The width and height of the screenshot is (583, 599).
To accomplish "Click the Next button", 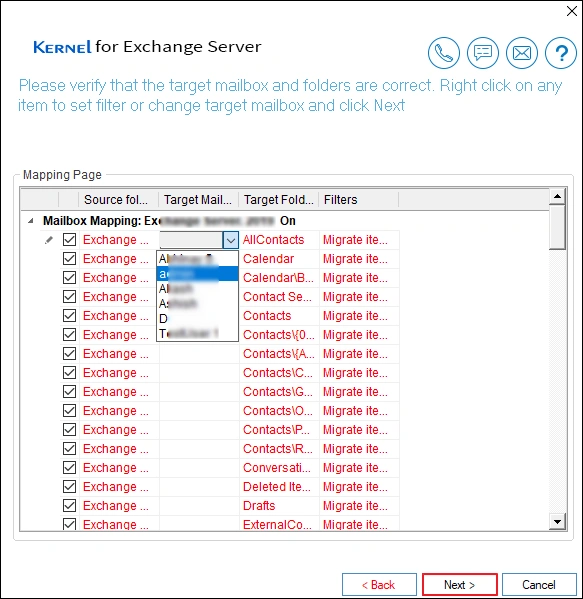I will tap(460, 584).
